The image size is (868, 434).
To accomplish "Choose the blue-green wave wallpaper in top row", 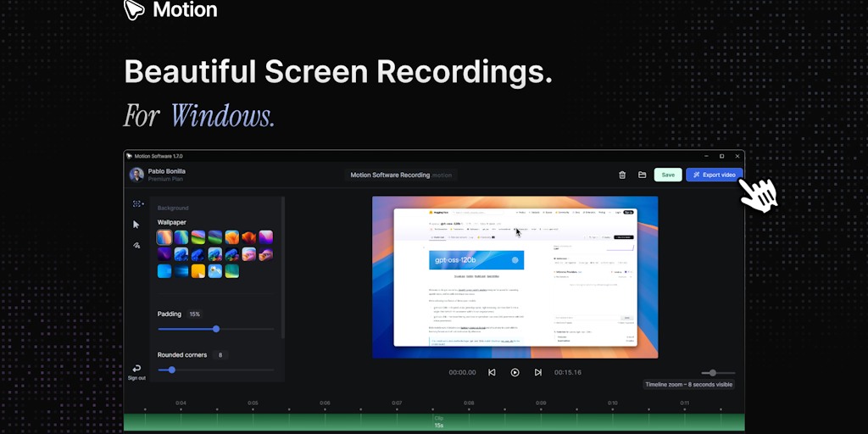I will [x=181, y=237].
